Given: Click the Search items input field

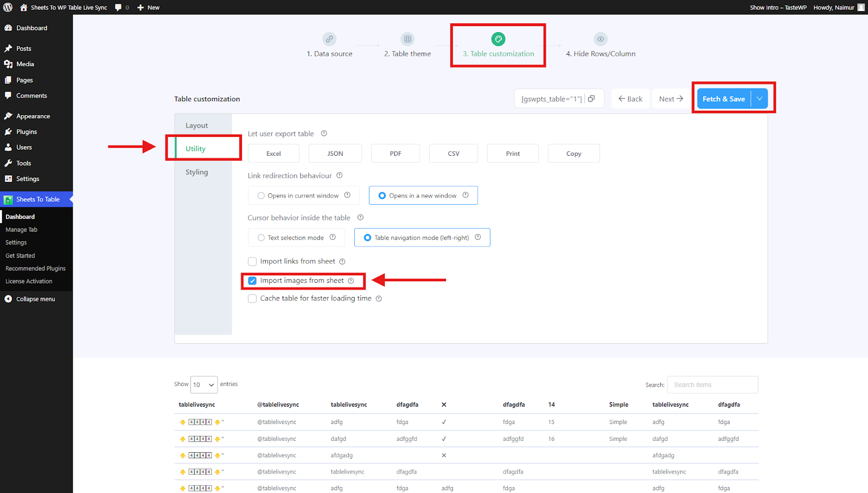Looking at the screenshot, I should point(712,385).
